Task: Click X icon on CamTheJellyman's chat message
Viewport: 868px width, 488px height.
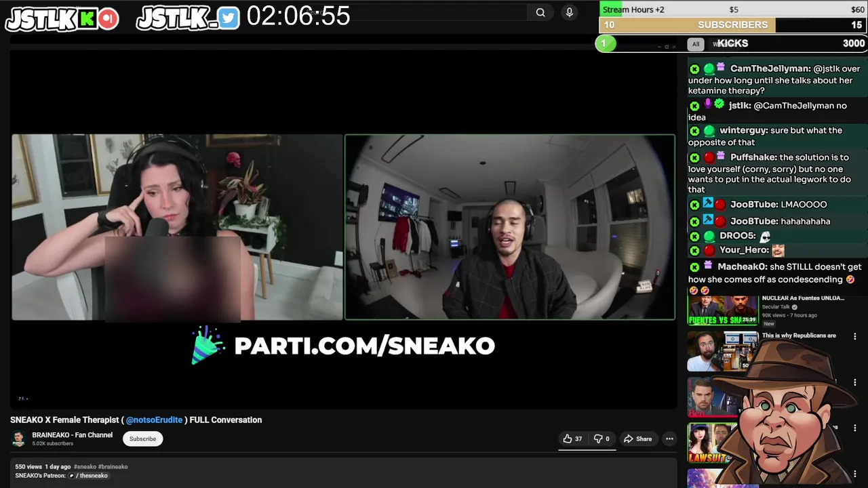Action: 694,69
